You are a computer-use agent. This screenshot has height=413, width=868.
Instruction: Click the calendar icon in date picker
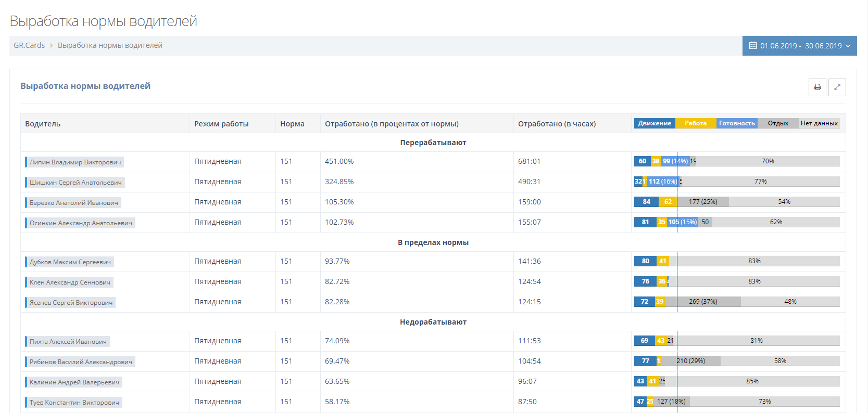[752, 46]
